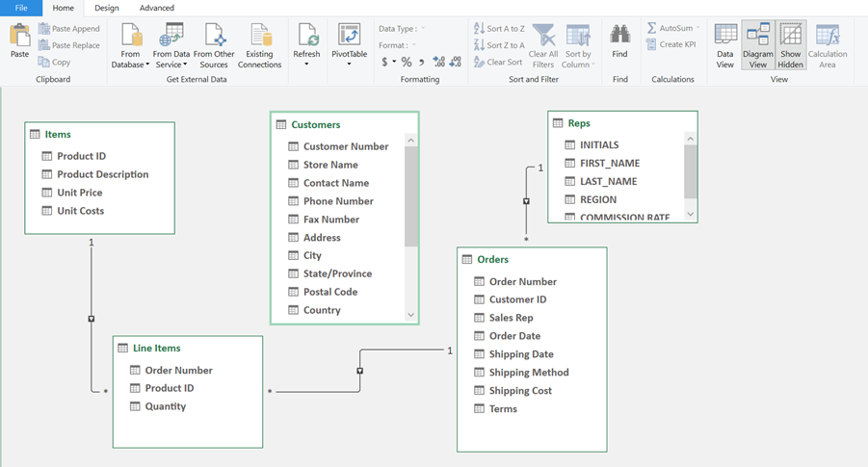Image resolution: width=868 pixels, height=467 pixels.
Task: Open the Design tab
Action: pos(106,8)
